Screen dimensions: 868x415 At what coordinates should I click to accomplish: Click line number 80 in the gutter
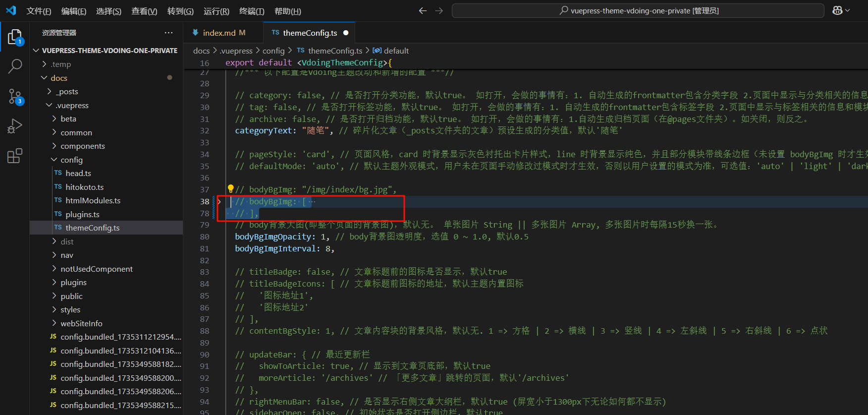[205, 237]
